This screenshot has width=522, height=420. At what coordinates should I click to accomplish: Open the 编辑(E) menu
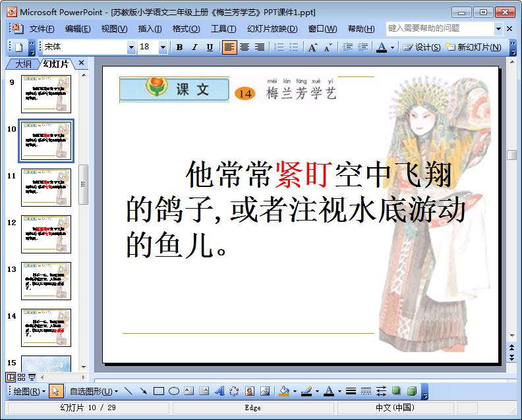pyautogui.click(x=78, y=29)
